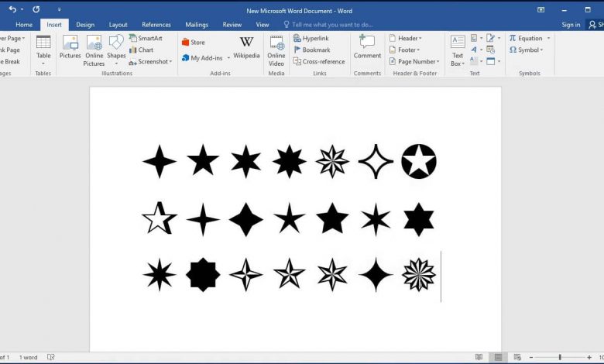Click the Repeat button in Quick Access Toolbar

[36, 9]
